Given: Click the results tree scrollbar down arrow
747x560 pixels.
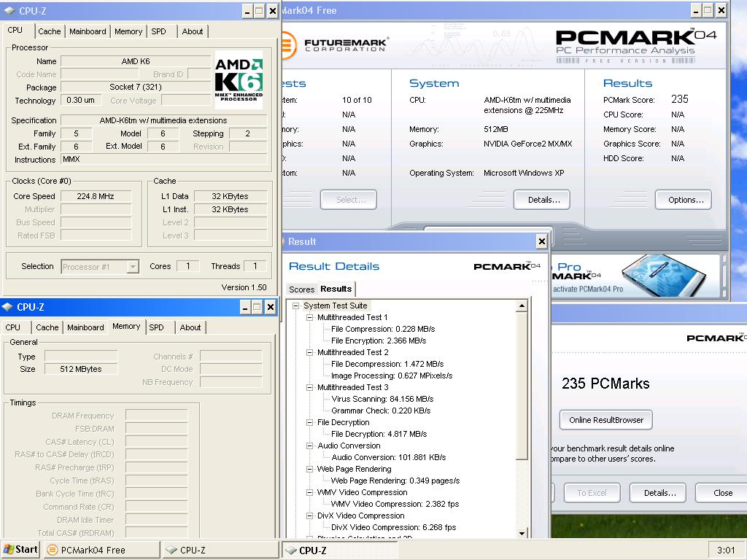Looking at the screenshot, I should 522,533.
